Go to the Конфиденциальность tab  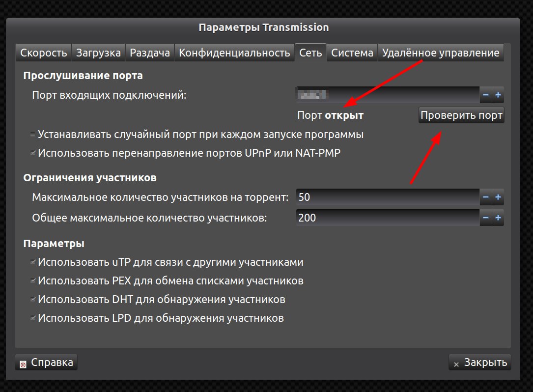[x=234, y=53]
